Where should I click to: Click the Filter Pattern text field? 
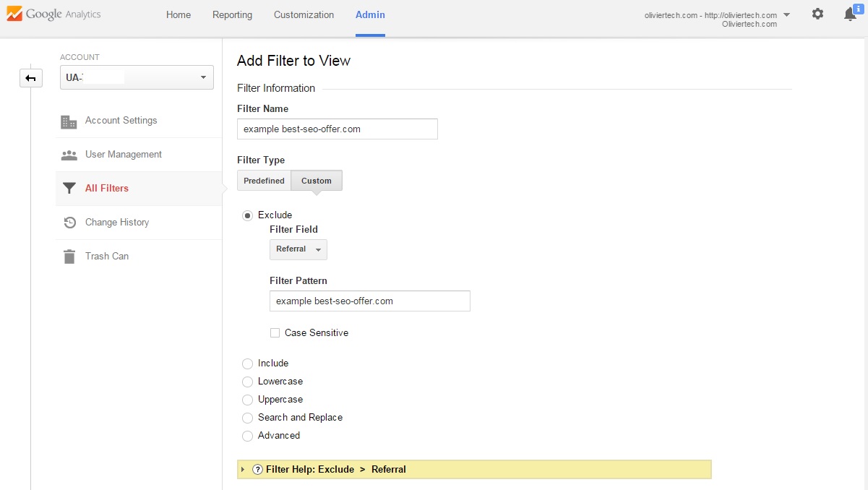[369, 301]
